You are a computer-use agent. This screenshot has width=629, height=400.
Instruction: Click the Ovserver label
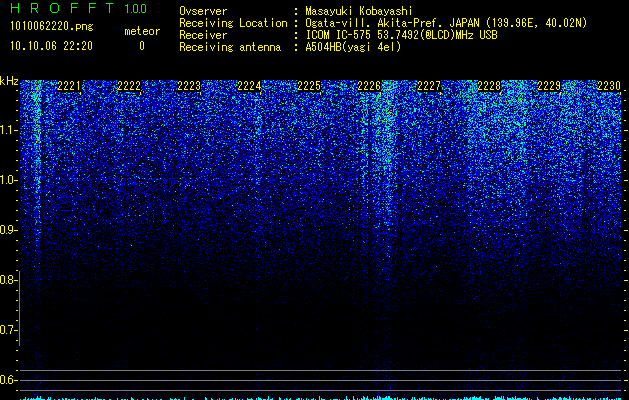click(203, 11)
